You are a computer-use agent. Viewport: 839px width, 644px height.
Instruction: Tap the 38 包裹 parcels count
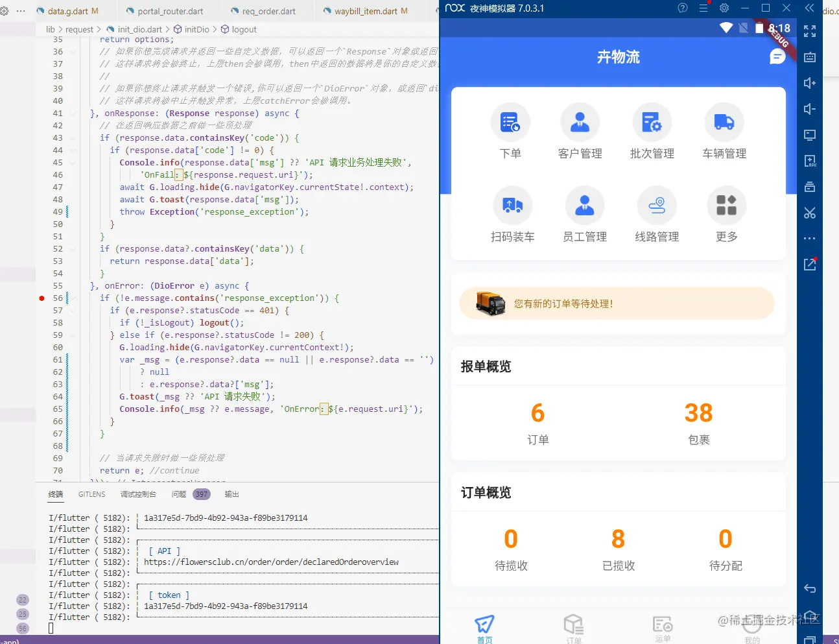(x=698, y=423)
